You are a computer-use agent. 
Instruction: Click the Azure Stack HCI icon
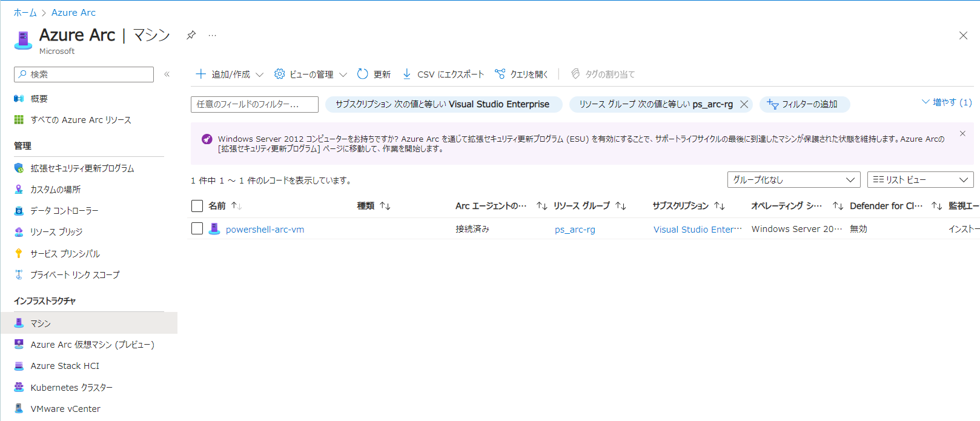click(x=19, y=366)
